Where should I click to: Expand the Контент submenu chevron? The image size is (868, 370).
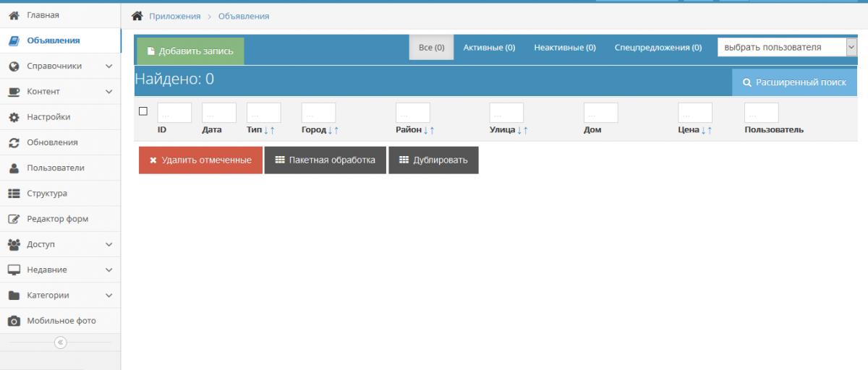(109, 92)
